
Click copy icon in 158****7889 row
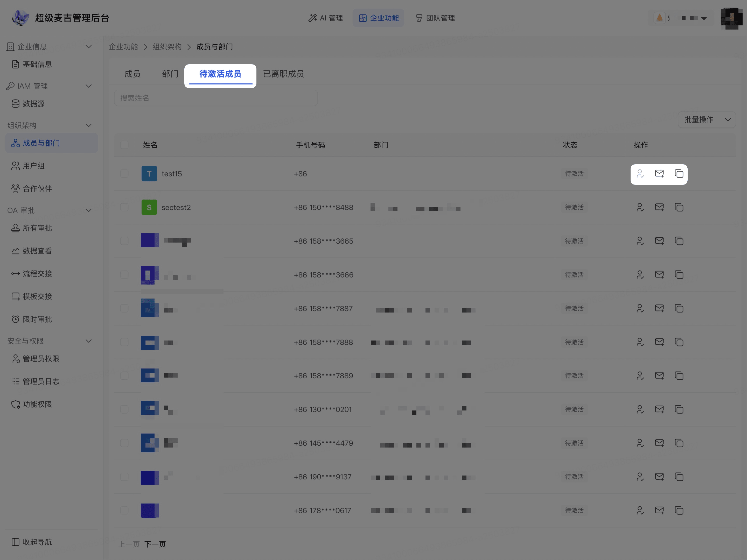pyautogui.click(x=679, y=376)
